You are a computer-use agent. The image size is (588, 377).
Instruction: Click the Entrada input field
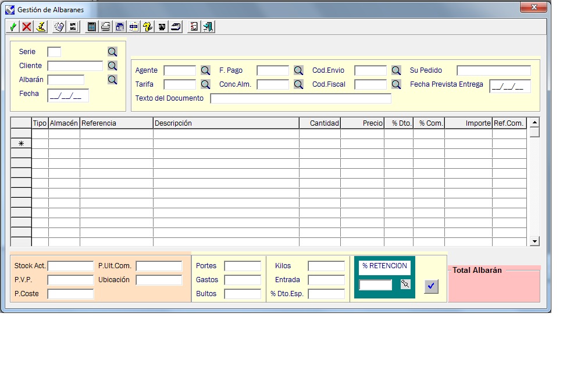(x=326, y=280)
